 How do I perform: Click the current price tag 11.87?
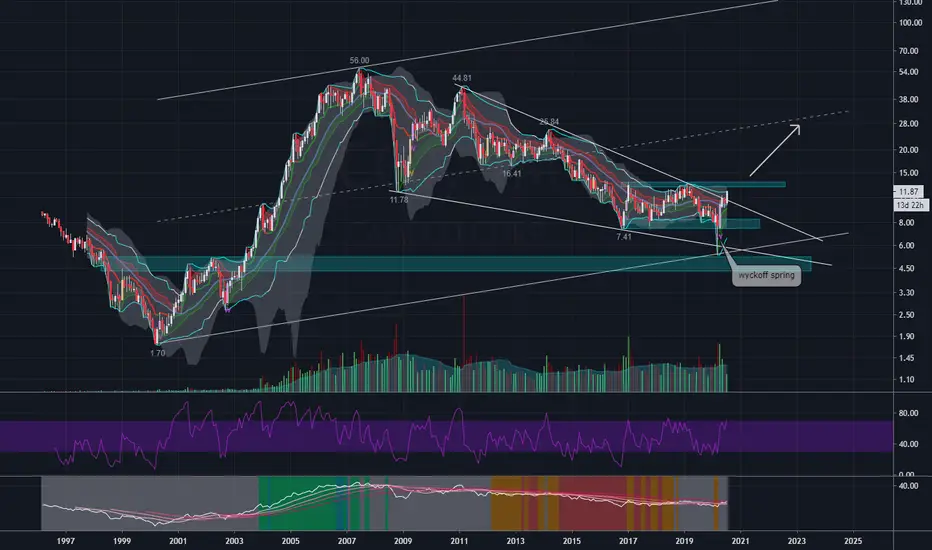[x=908, y=191]
